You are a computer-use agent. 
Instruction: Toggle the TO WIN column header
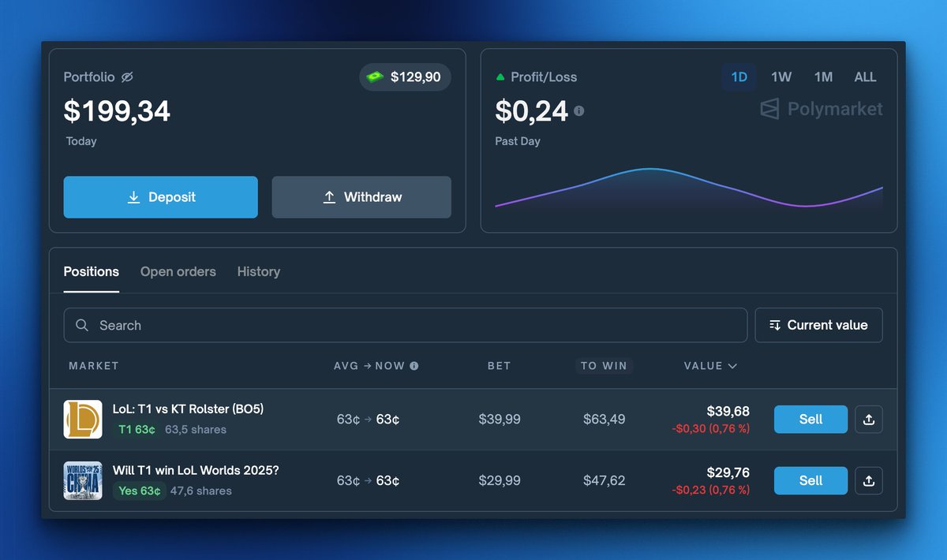[x=604, y=366]
